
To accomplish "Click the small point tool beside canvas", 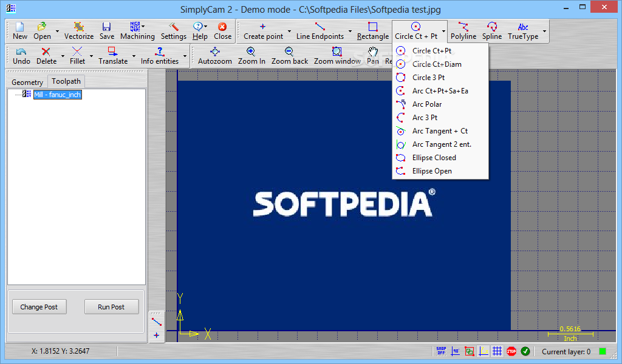I will [x=156, y=335].
